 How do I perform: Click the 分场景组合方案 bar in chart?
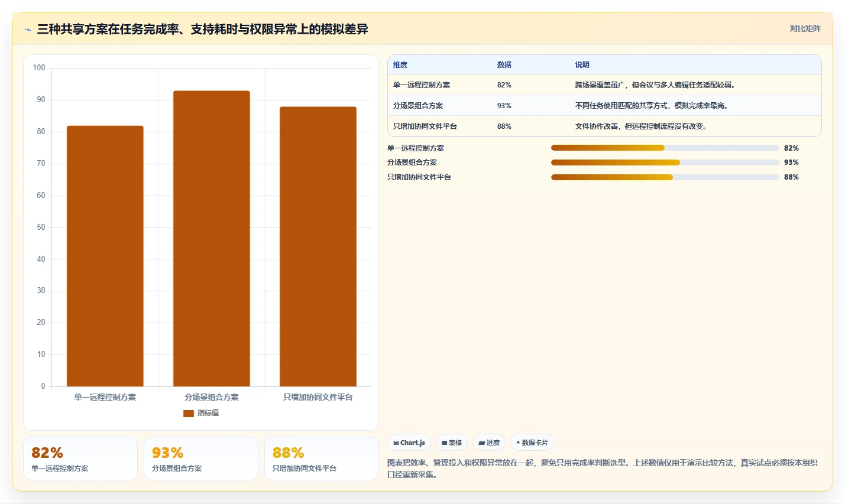212,239
